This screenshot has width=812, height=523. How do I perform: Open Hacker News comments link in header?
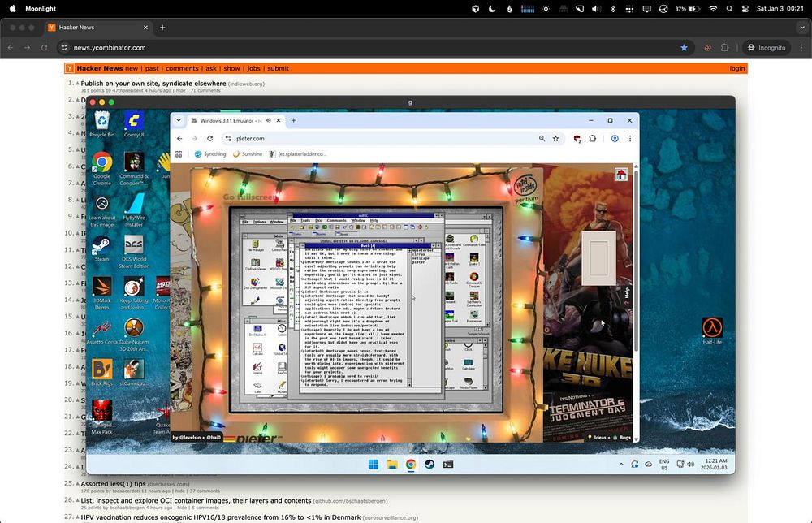[182, 68]
